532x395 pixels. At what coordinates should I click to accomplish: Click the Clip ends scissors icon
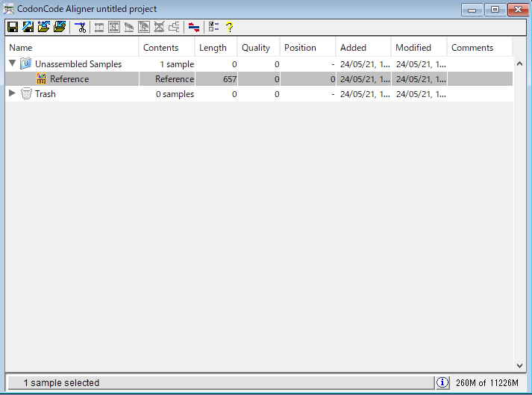pyautogui.click(x=81, y=28)
